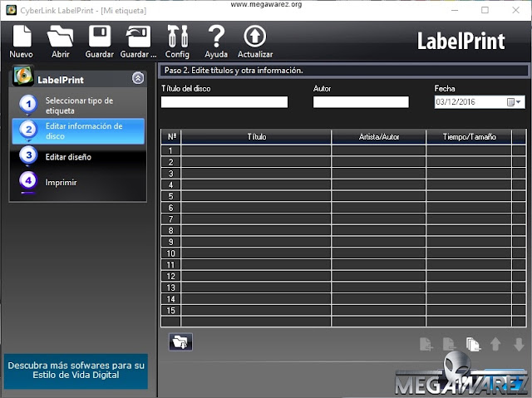Close the CyberLink LabelPrint window

(515, 10)
